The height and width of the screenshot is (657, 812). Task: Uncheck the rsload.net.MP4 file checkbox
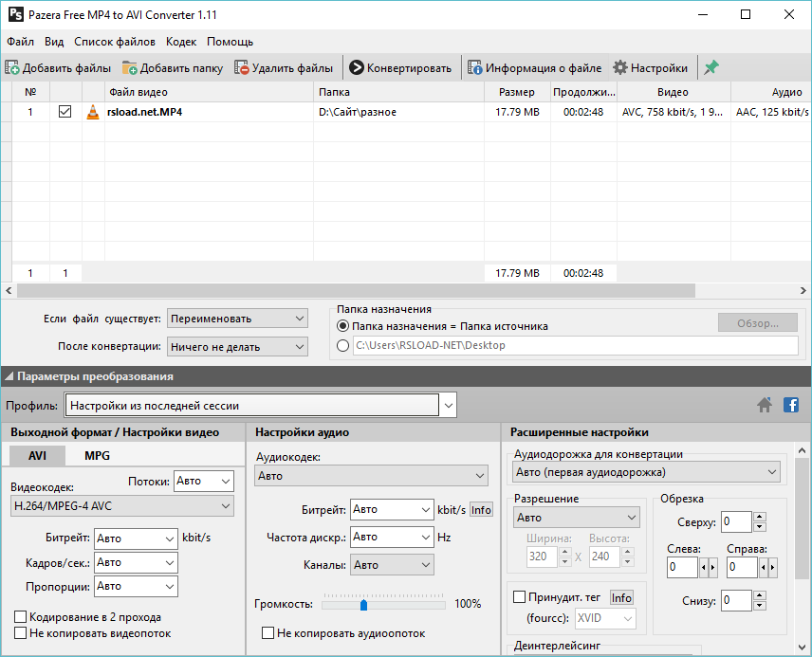click(x=65, y=112)
